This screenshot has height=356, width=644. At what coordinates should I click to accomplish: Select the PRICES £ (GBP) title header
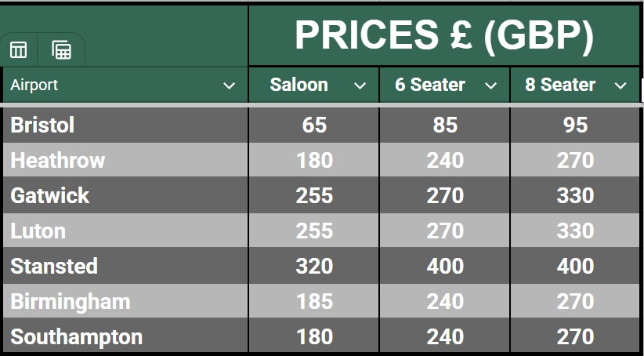[443, 36]
